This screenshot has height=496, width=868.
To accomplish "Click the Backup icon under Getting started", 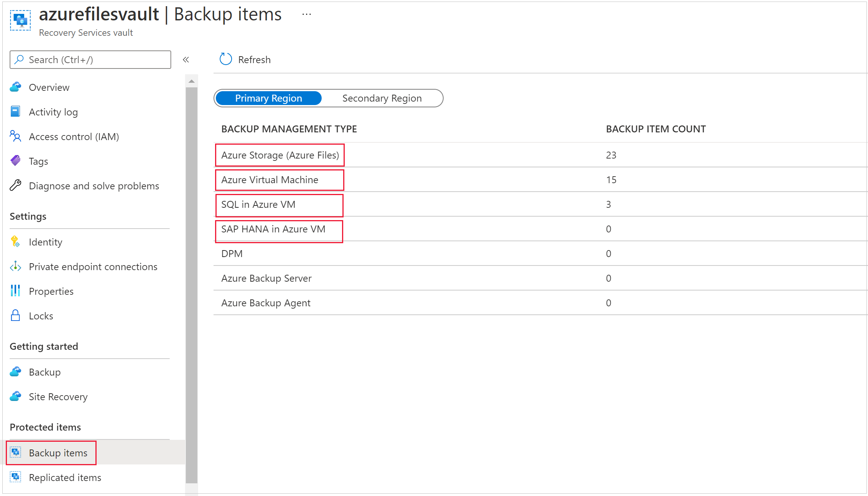I will pyautogui.click(x=15, y=371).
